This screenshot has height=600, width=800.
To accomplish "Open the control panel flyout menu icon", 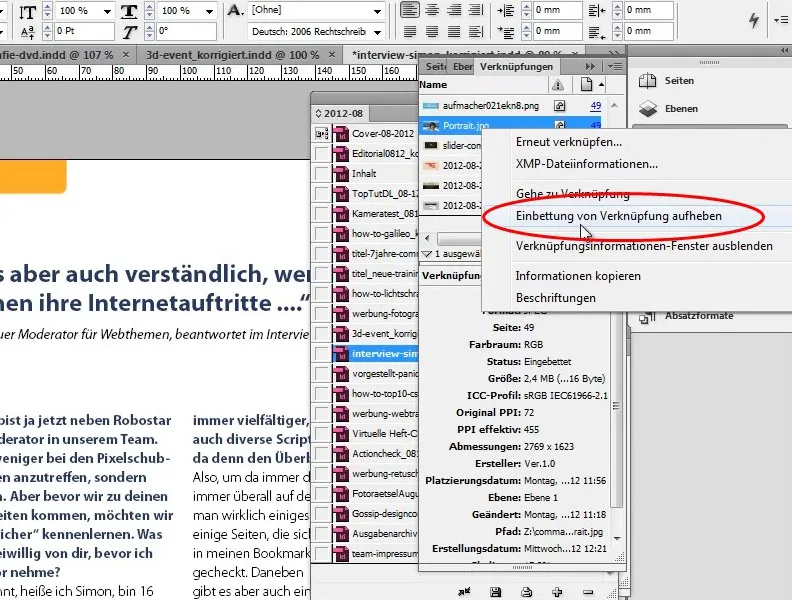I will click(781, 20).
